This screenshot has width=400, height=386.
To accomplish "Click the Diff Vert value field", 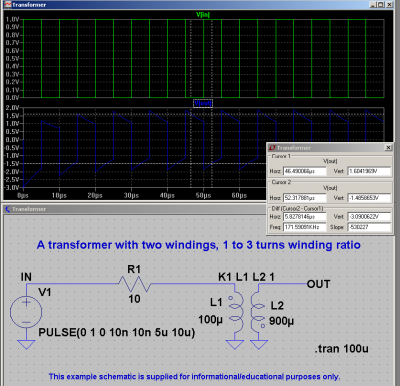I will 369,217.
